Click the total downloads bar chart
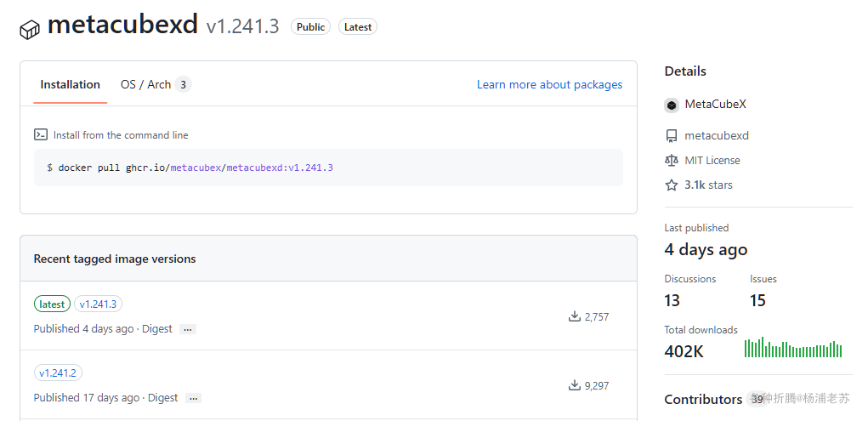This screenshot has width=868, height=421. coord(793,348)
